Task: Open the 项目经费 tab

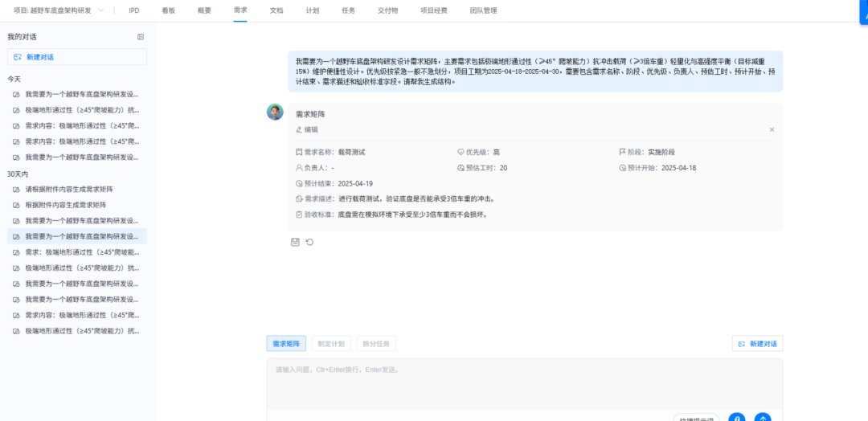Action: [x=433, y=10]
